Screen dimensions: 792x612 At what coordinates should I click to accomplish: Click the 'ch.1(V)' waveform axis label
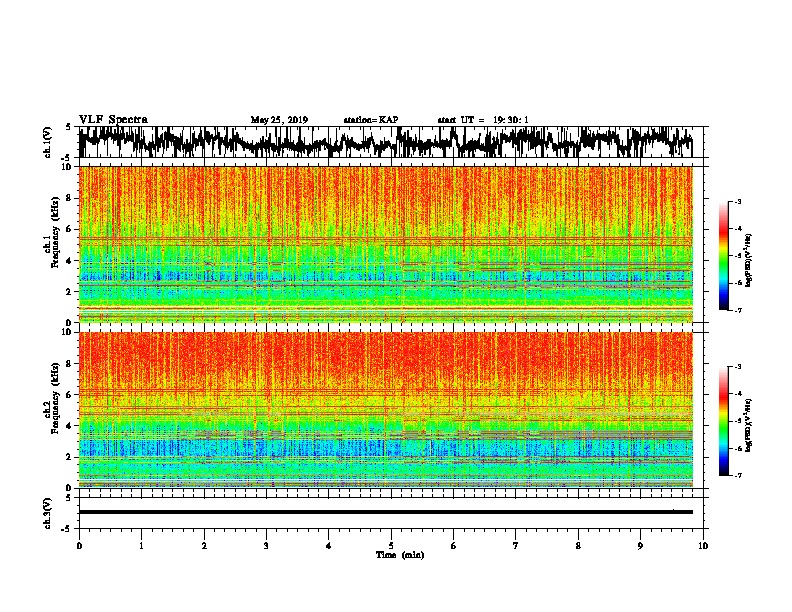(48, 142)
